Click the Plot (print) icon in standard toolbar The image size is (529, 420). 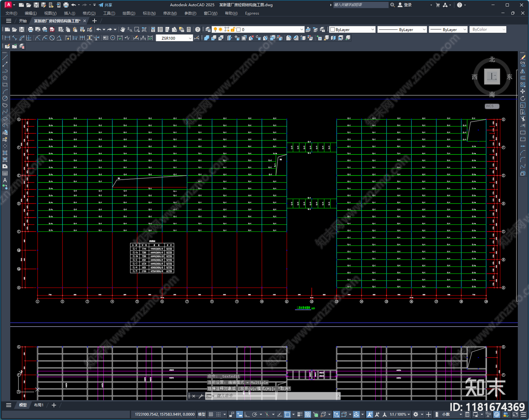tap(30, 29)
